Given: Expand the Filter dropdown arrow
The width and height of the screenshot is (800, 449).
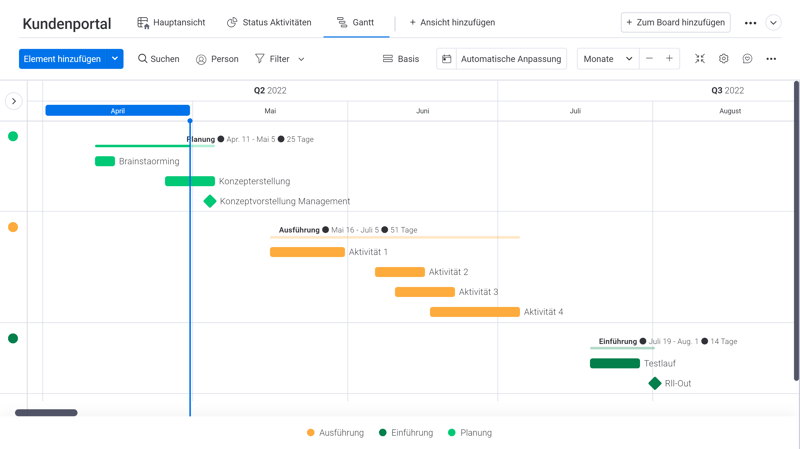Looking at the screenshot, I should click(301, 60).
